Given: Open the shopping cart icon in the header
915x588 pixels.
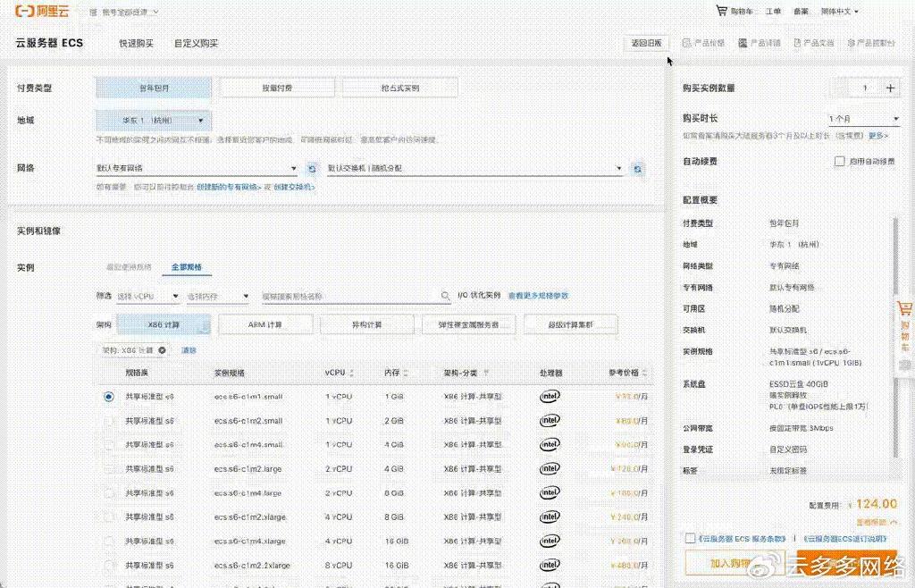Looking at the screenshot, I should pos(722,11).
